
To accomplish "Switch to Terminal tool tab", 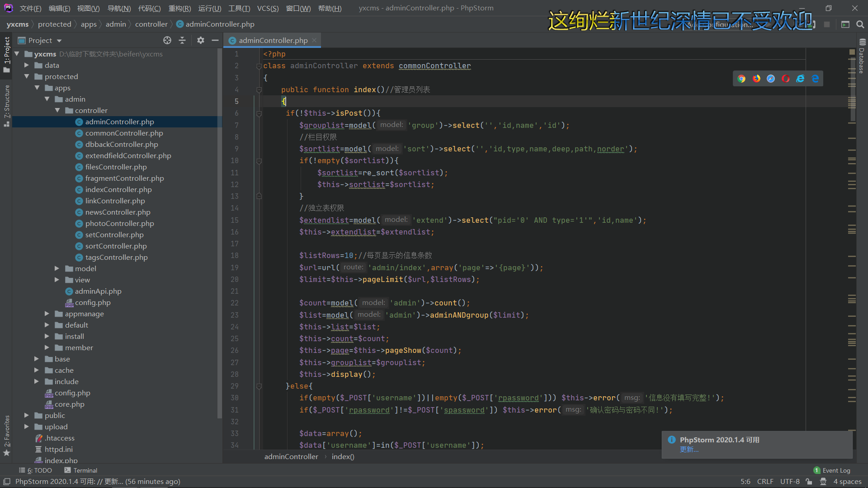I will pos(80,470).
